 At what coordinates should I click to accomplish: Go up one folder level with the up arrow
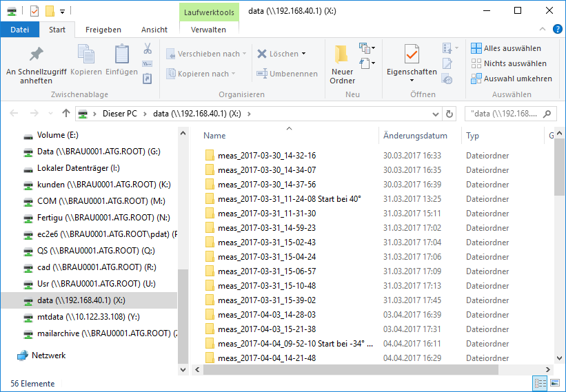click(x=65, y=114)
